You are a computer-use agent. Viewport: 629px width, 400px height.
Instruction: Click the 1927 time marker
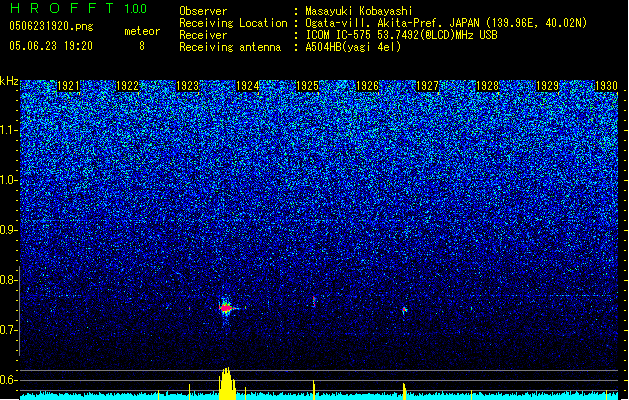pos(428,86)
